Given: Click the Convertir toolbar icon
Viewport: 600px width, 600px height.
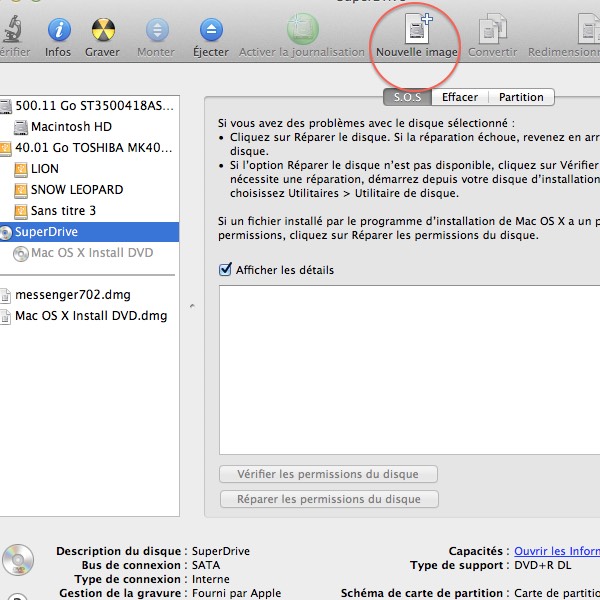Looking at the screenshot, I should coord(492,28).
